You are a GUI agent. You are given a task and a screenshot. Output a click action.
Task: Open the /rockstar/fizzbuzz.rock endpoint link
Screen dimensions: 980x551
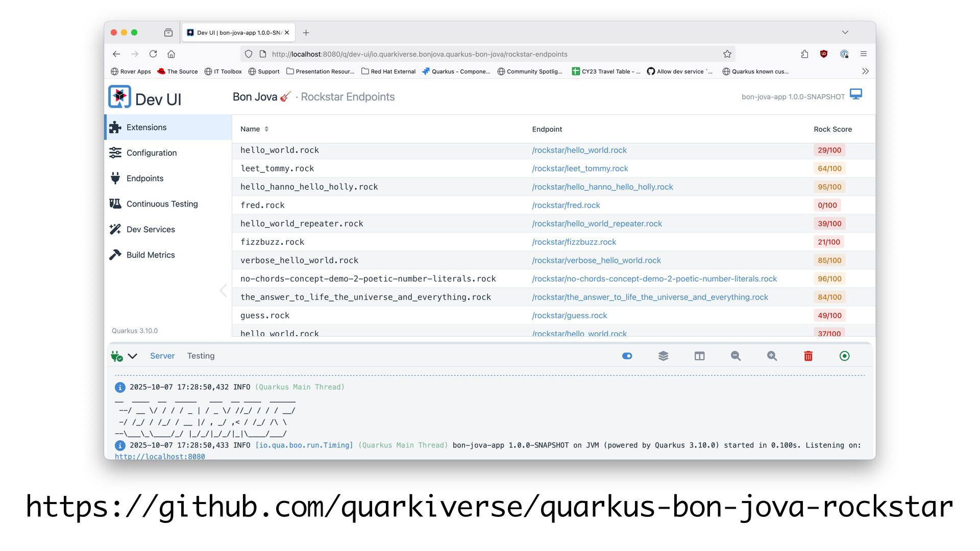[574, 242]
